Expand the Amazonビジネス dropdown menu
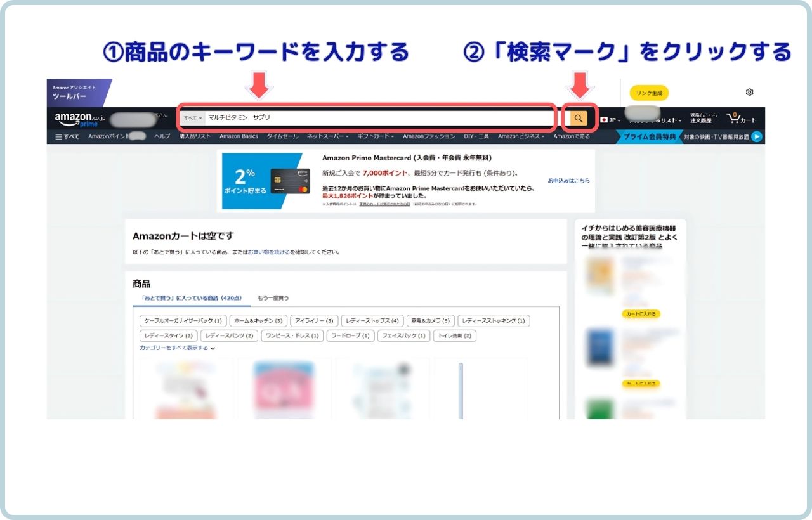Image resolution: width=812 pixels, height=520 pixels. (521, 136)
